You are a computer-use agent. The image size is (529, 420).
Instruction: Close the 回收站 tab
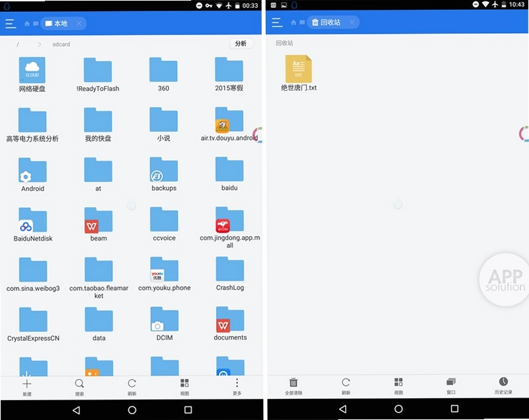tap(352, 22)
